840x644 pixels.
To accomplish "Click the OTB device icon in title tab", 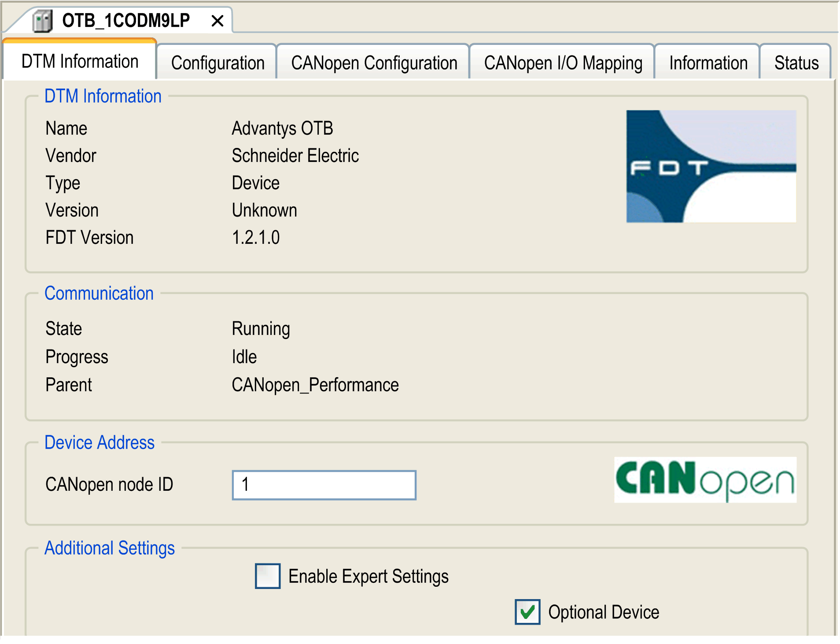I will (43, 21).
